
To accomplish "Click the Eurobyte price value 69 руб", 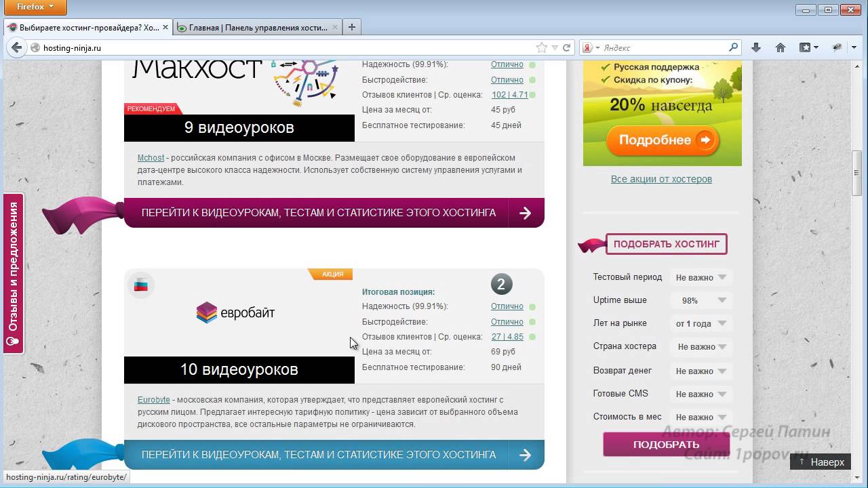I will tap(503, 352).
